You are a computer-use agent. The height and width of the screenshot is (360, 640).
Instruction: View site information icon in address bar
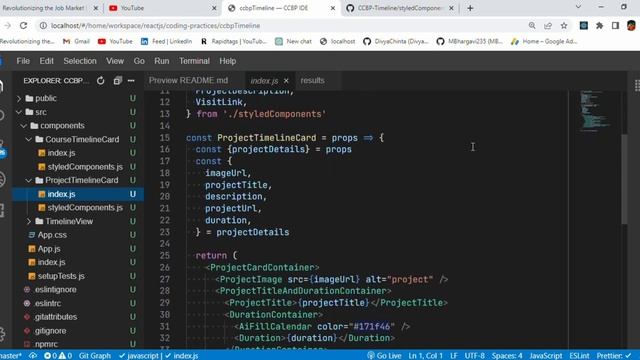43,25
